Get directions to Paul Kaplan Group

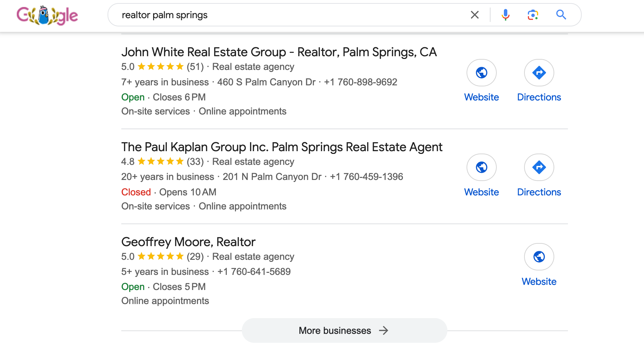click(539, 167)
